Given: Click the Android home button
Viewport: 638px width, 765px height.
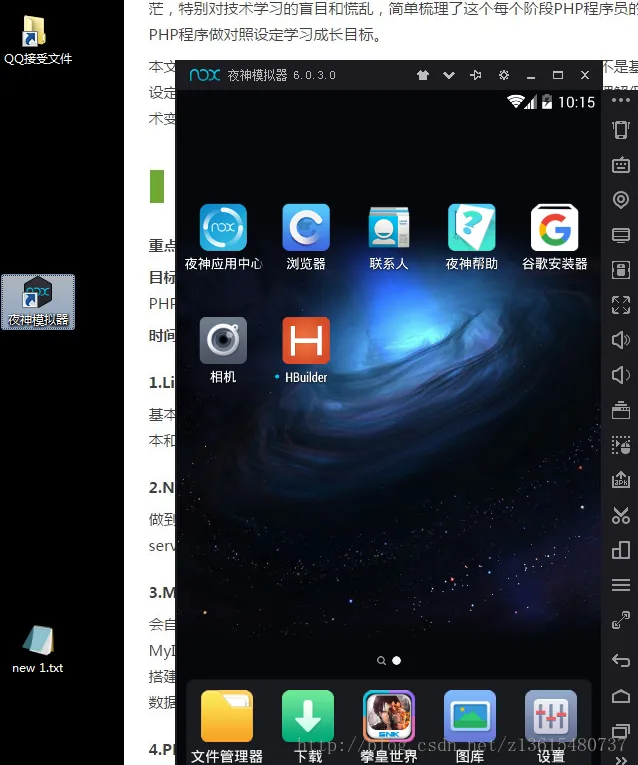Looking at the screenshot, I should (x=621, y=696).
